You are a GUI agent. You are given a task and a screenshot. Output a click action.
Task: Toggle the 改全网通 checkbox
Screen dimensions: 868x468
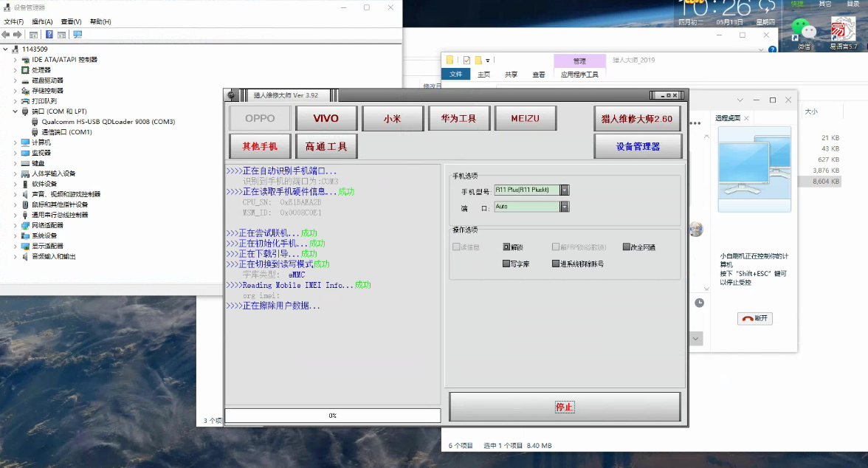pos(627,247)
